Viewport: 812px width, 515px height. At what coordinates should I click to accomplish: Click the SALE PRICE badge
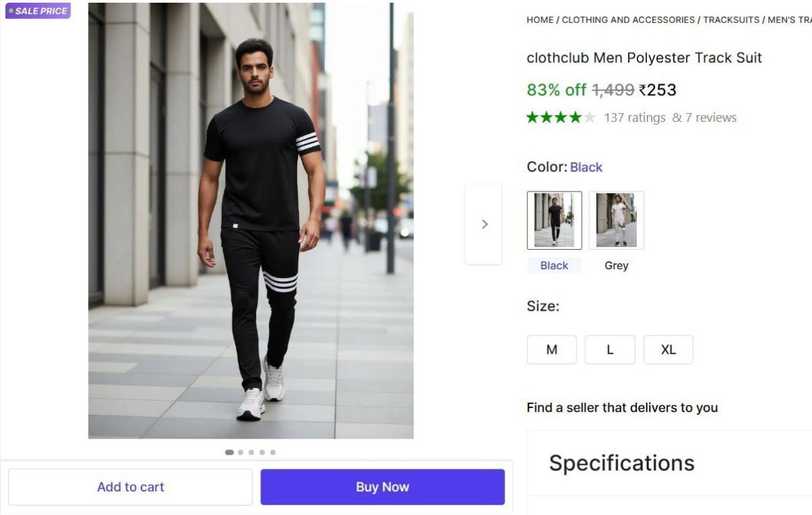click(x=37, y=11)
